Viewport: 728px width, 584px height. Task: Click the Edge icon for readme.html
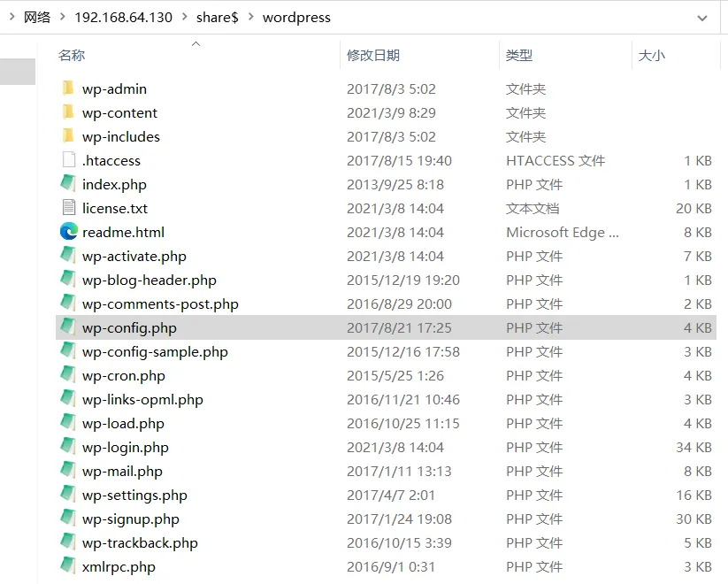(69, 231)
